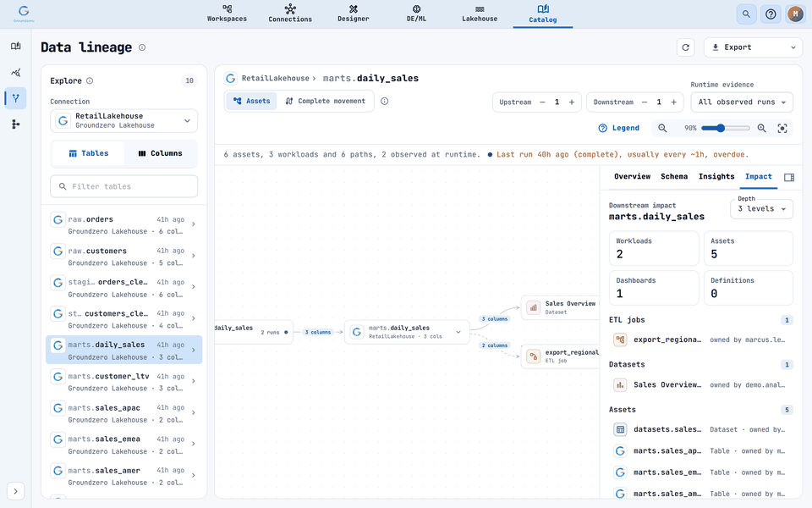
Task: Select raw.orders table
Action: tap(123, 224)
